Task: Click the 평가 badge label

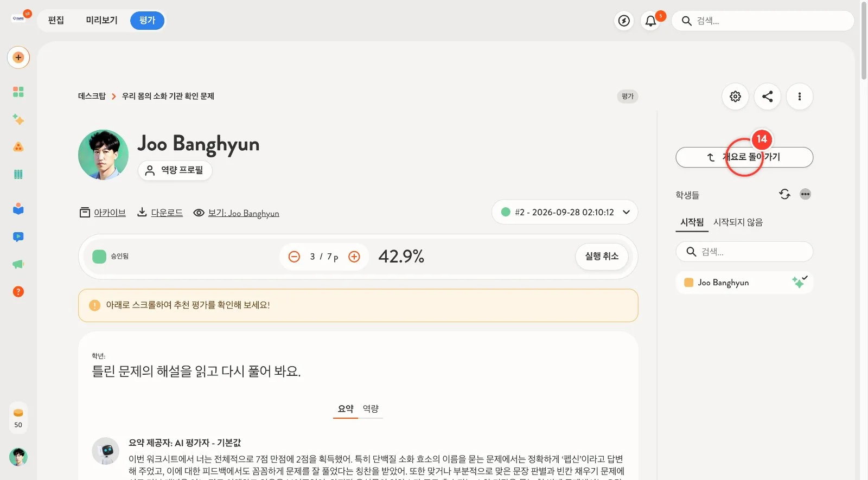Action: coord(628,97)
